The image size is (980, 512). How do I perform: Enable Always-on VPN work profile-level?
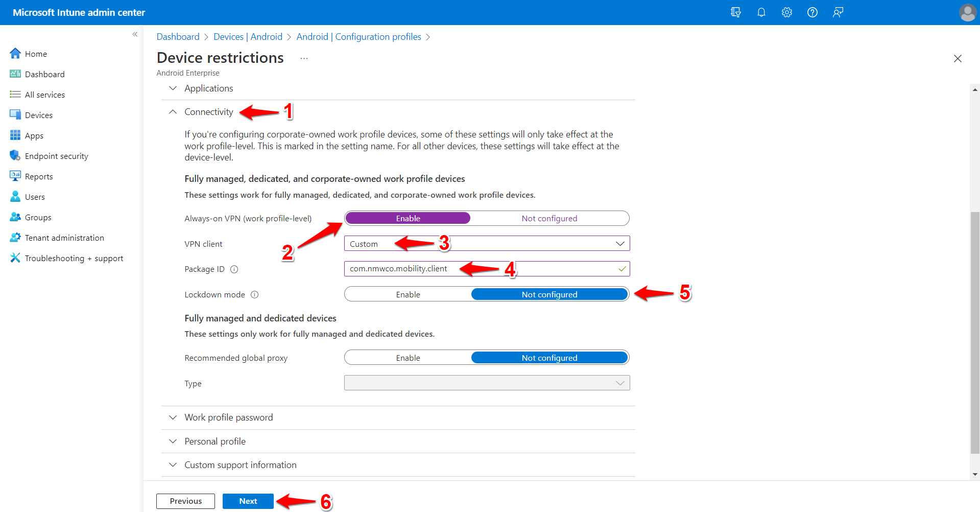click(x=407, y=218)
